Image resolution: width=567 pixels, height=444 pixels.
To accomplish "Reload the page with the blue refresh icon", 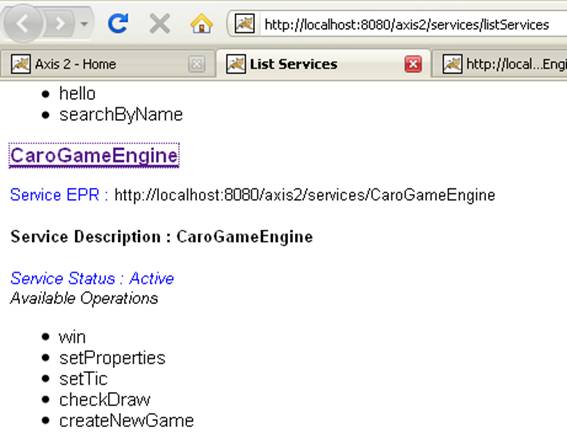I will [x=118, y=24].
